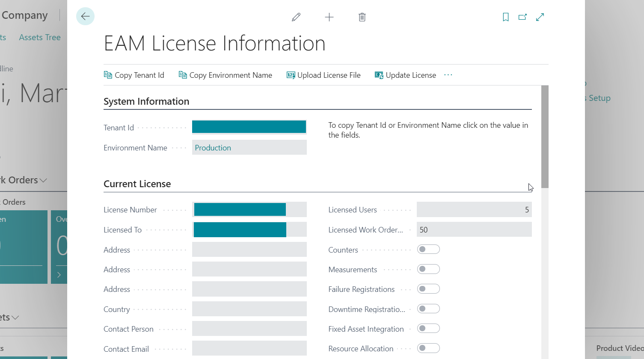Click the bookmark icon
Screen dimensions: 644x359
click(x=506, y=17)
